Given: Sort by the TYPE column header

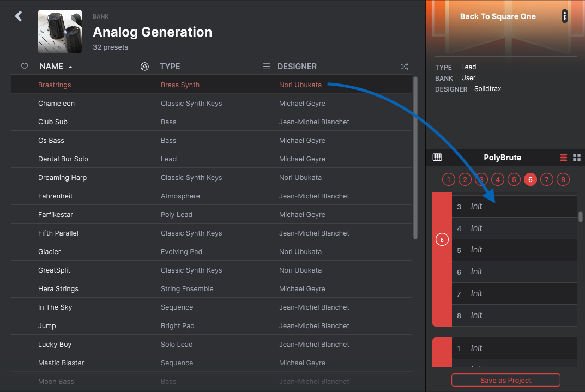Looking at the screenshot, I should 170,67.
